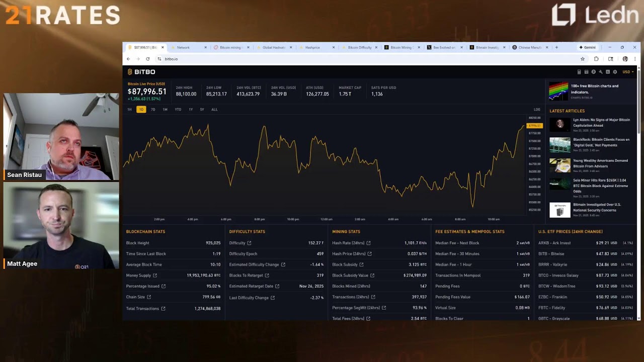Open Transactions (24hrs) link icon

[373, 297]
